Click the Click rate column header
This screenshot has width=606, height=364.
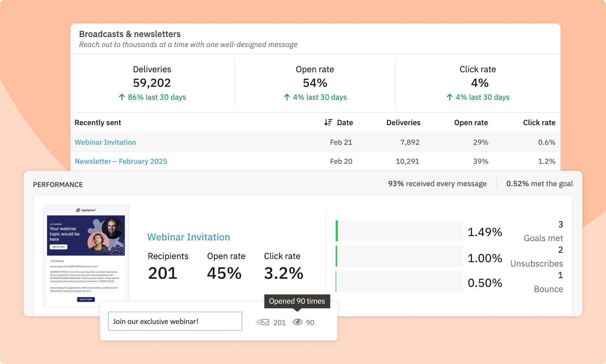point(539,123)
